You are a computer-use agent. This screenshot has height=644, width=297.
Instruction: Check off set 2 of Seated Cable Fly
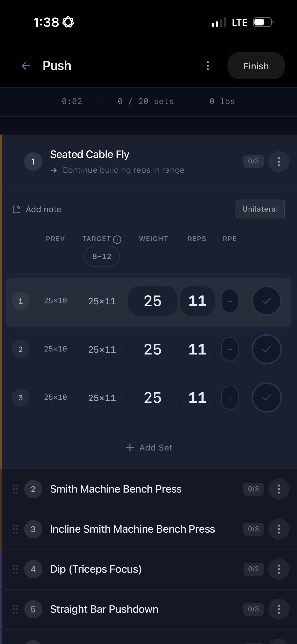pyautogui.click(x=266, y=349)
